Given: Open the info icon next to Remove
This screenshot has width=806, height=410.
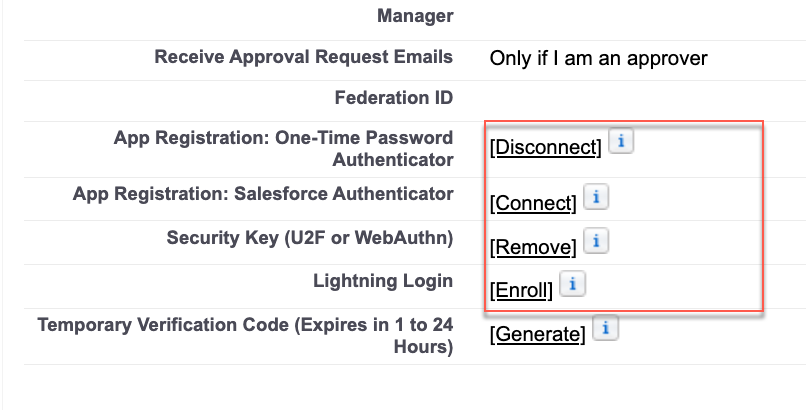Looking at the screenshot, I should [x=596, y=240].
